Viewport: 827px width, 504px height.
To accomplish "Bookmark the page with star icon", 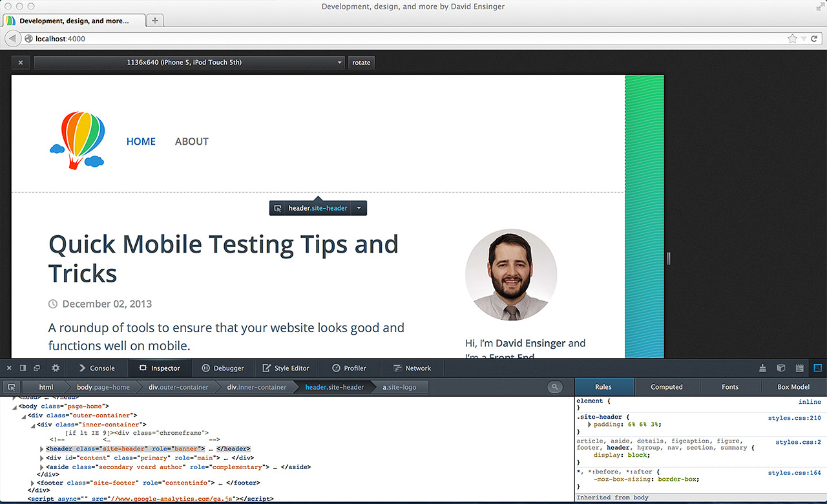I will [x=792, y=39].
